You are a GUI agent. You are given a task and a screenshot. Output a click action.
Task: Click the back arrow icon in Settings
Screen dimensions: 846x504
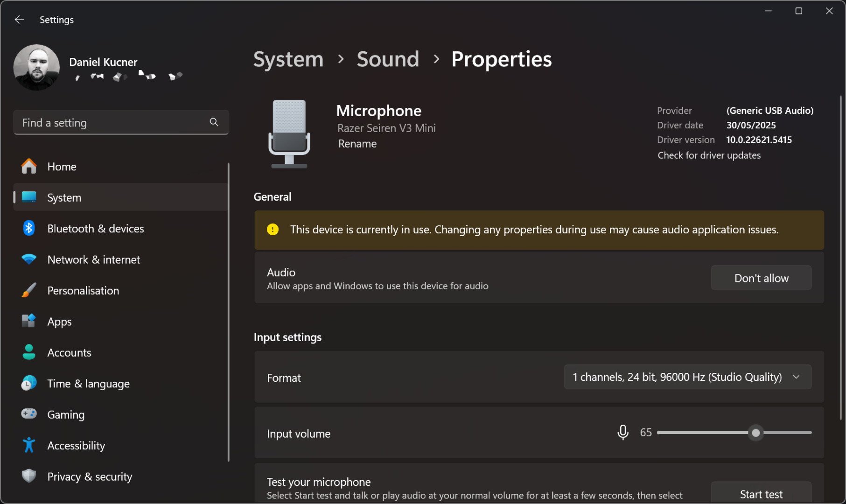tap(19, 20)
